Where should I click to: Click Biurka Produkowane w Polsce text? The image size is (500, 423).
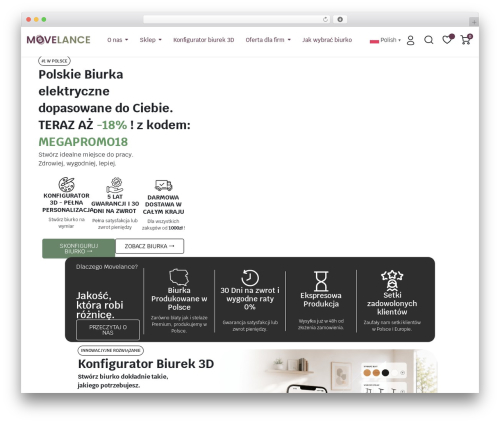179,299
